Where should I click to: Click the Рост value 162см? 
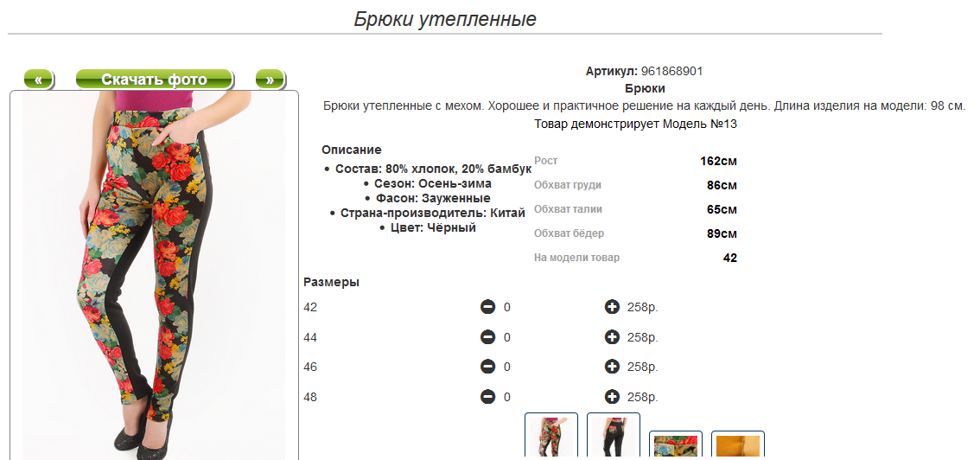point(718,161)
